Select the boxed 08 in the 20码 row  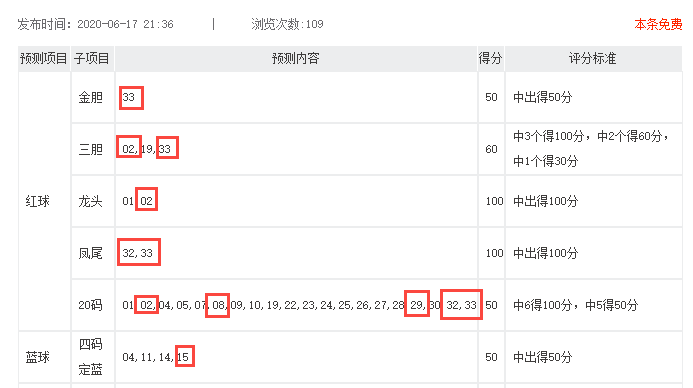[217, 305]
